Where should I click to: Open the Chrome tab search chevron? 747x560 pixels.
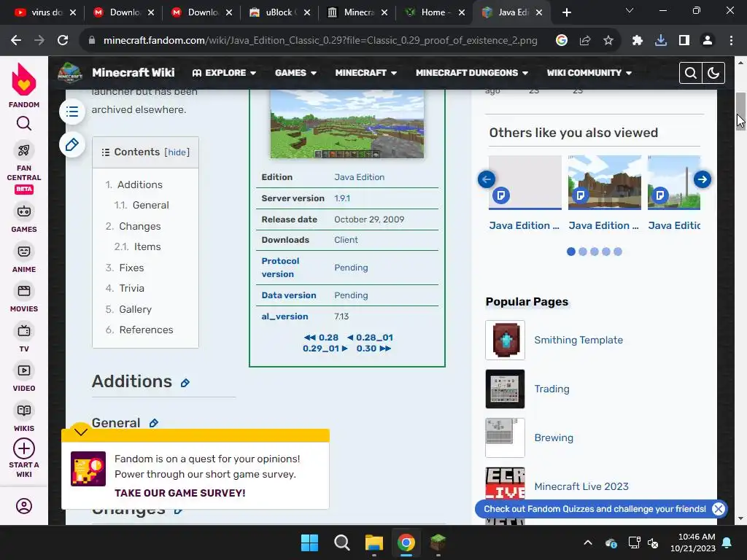(630, 10)
